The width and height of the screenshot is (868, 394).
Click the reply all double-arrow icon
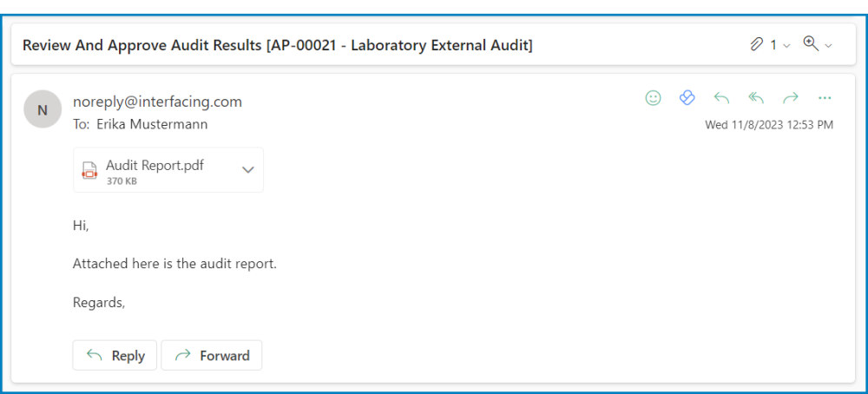pyautogui.click(x=756, y=98)
